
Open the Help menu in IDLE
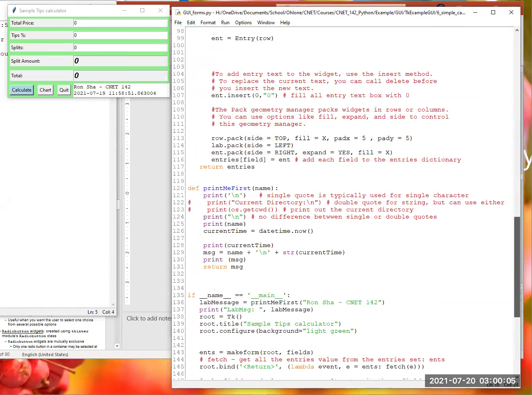pos(285,23)
